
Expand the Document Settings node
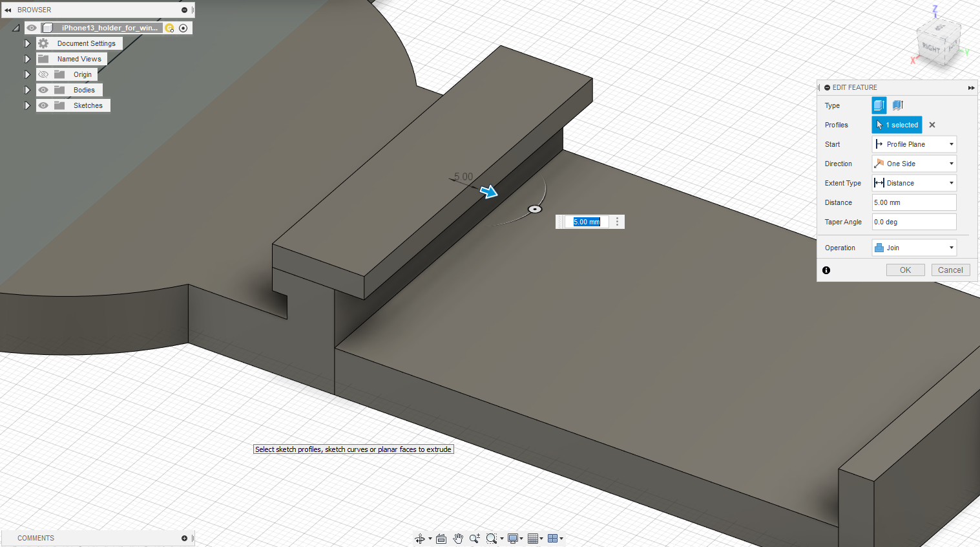tap(27, 43)
